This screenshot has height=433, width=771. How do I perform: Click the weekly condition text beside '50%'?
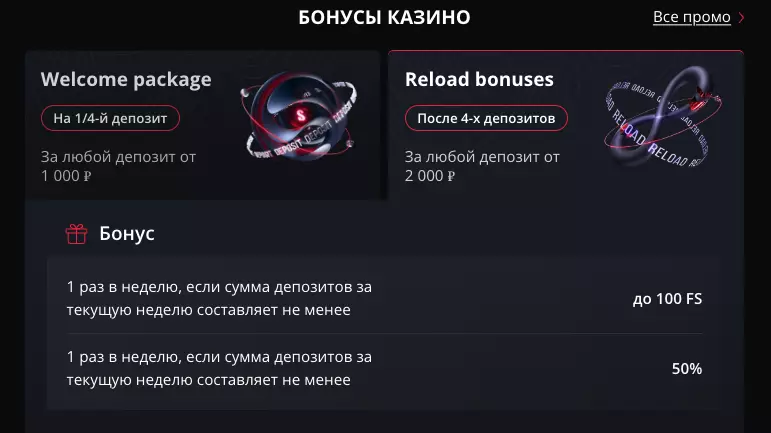pos(219,368)
